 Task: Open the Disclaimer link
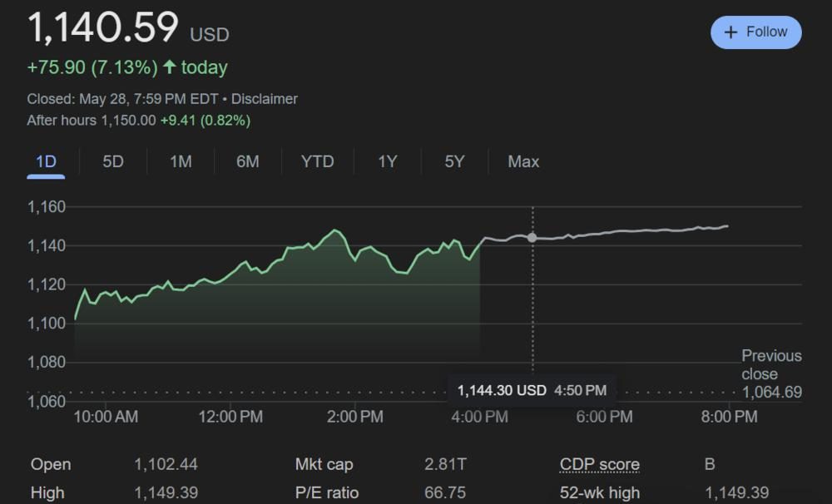(x=264, y=99)
